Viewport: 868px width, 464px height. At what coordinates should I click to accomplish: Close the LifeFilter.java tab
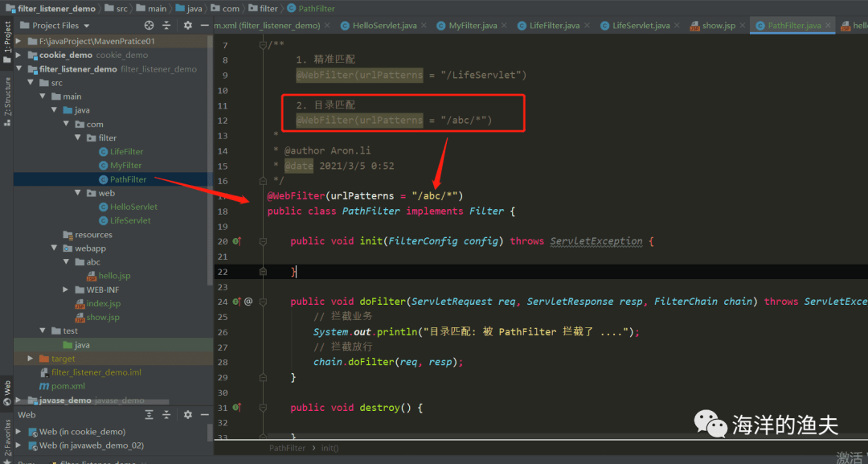click(x=587, y=26)
